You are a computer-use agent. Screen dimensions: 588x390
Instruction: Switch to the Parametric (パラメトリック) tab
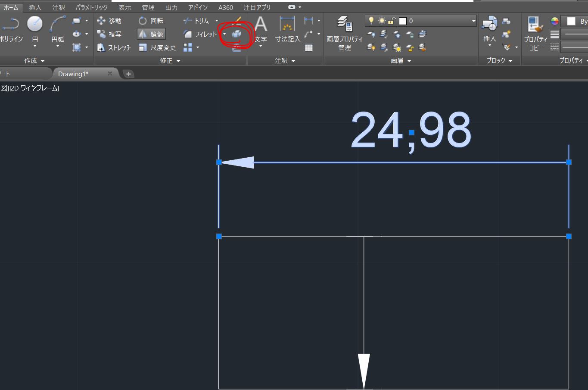[x=91, y=7]
